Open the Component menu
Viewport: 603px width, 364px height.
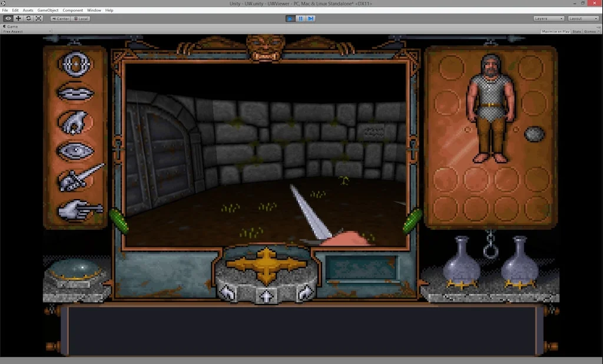tap(72, 11)
